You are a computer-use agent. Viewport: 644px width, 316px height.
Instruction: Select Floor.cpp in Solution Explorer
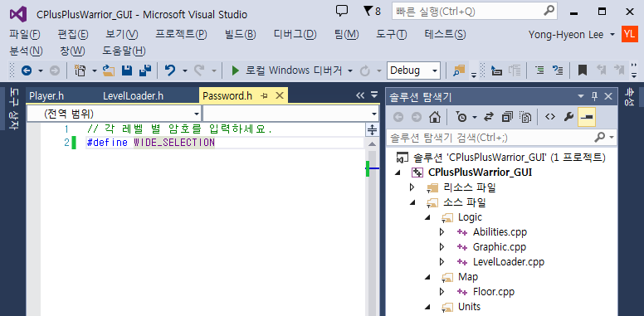point(493,292)
